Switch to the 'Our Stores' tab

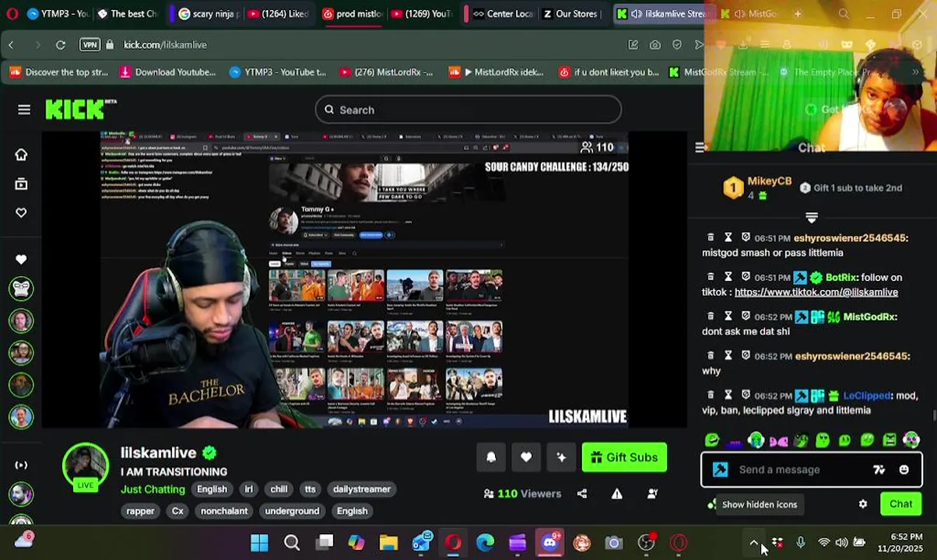click(572, 13)
